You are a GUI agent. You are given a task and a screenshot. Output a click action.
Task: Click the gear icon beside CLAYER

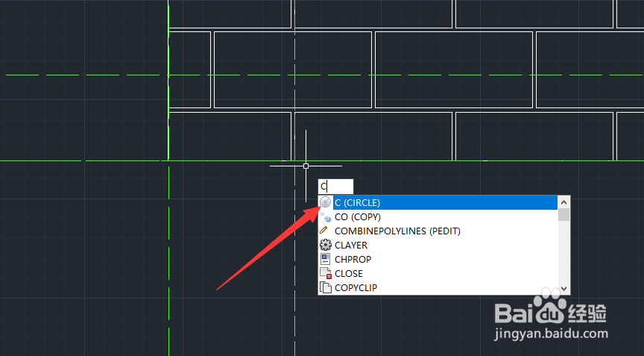point(325,245)
